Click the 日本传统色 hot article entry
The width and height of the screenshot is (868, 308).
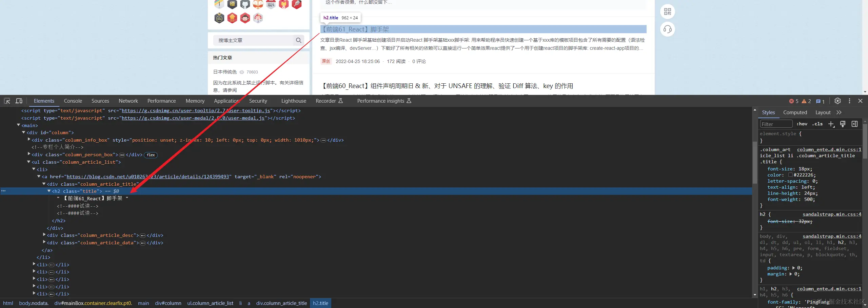[x=225, y=72]
